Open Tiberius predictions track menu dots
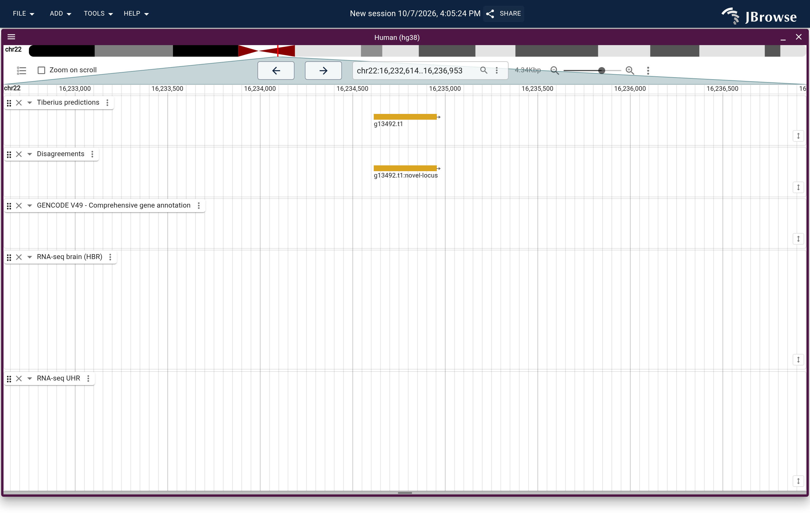Screen dimensions: 810x532 click(107, 103)
